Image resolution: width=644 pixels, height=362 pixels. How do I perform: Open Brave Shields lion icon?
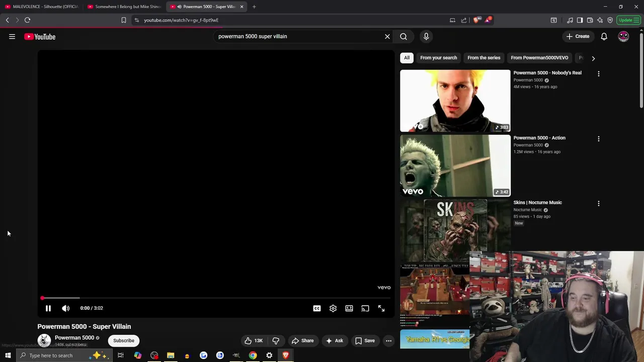476,20
